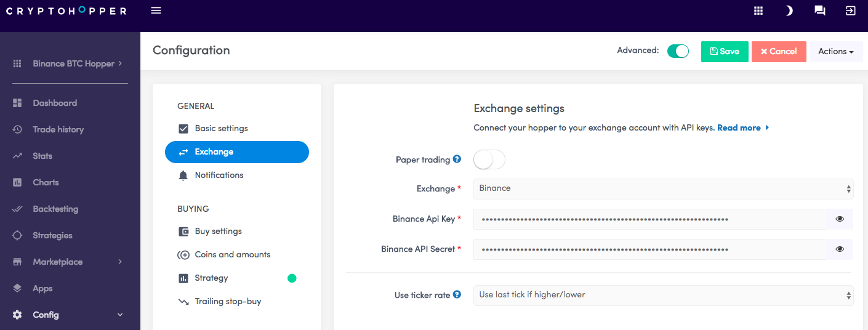Open the Apps sidebar entry

click(x=42, y=288)
